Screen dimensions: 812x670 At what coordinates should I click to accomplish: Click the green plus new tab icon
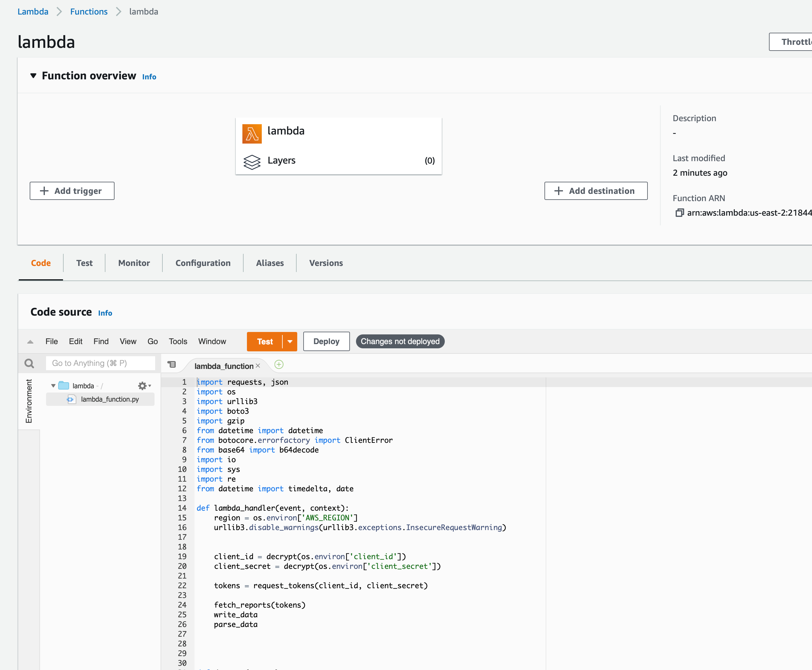click(x=279, y=364)
